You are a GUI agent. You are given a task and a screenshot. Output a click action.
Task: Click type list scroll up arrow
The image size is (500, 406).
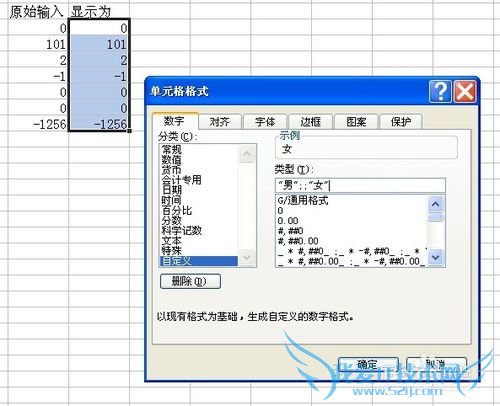point(435,204)
